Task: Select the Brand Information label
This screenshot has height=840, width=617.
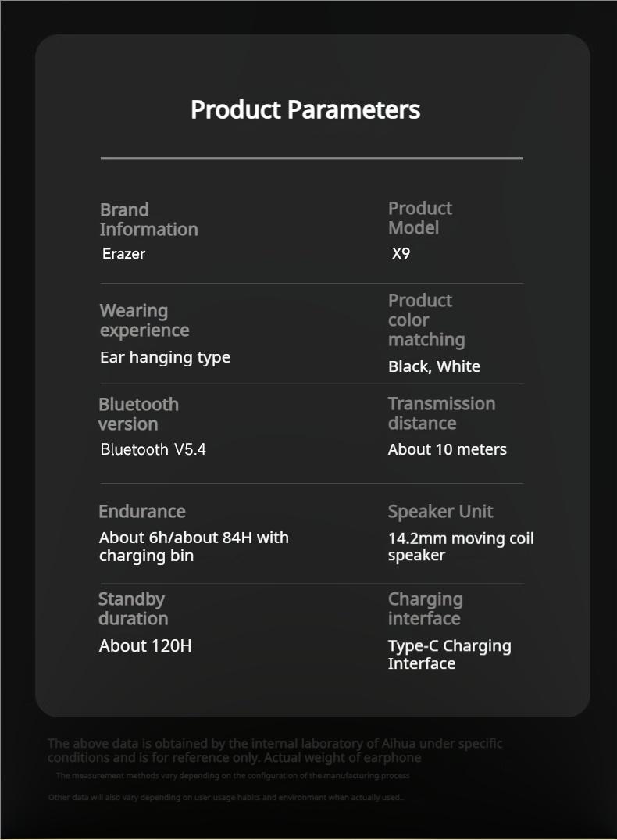Action: [148, 220]
